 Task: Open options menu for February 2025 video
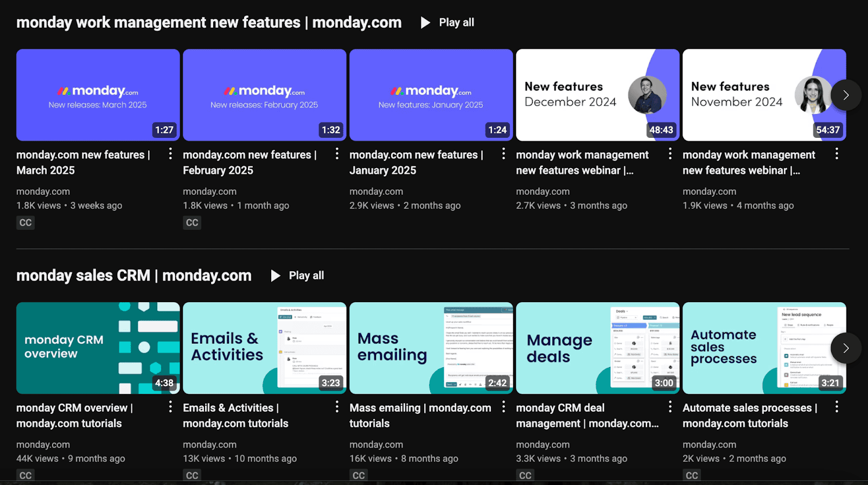click(337, 154)
